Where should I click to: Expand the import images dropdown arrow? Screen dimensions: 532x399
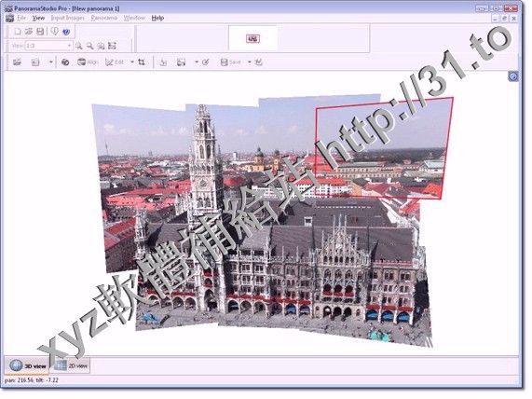(51, 62)
